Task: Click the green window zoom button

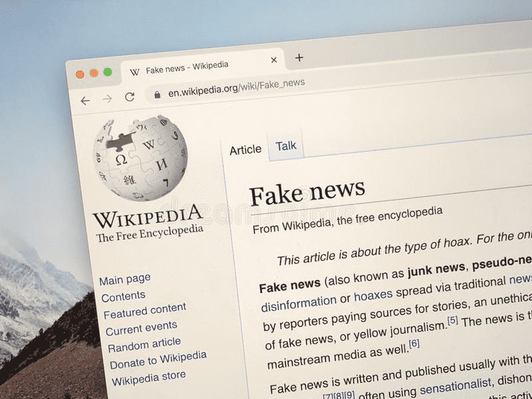Action: (108, 72)
